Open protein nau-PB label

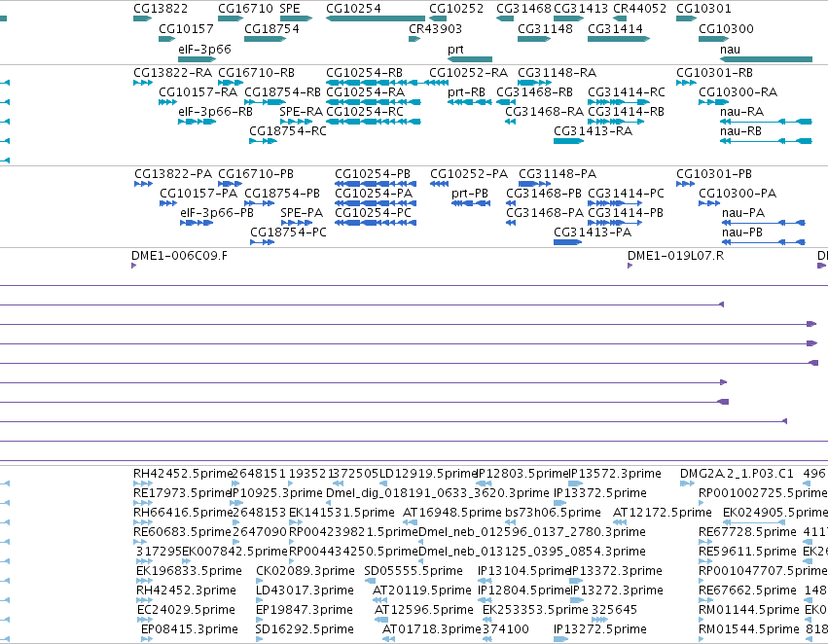742,233
